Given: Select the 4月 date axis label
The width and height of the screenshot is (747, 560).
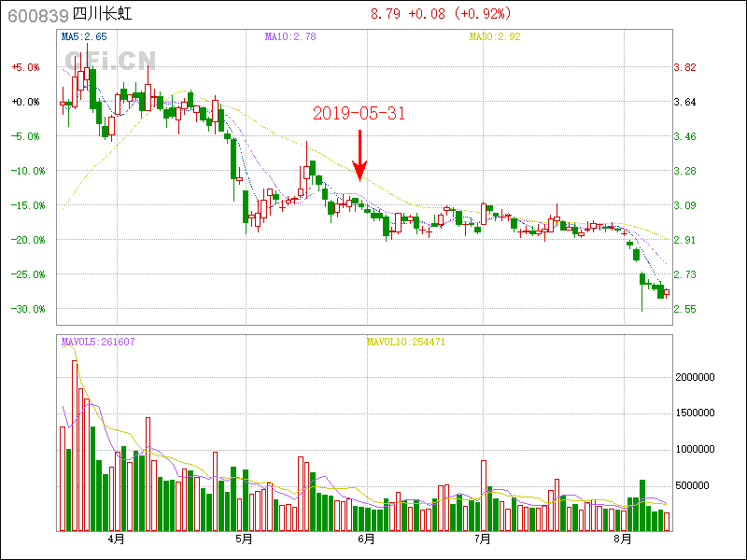Looking at the screenshot, I should tap(117, 539).
